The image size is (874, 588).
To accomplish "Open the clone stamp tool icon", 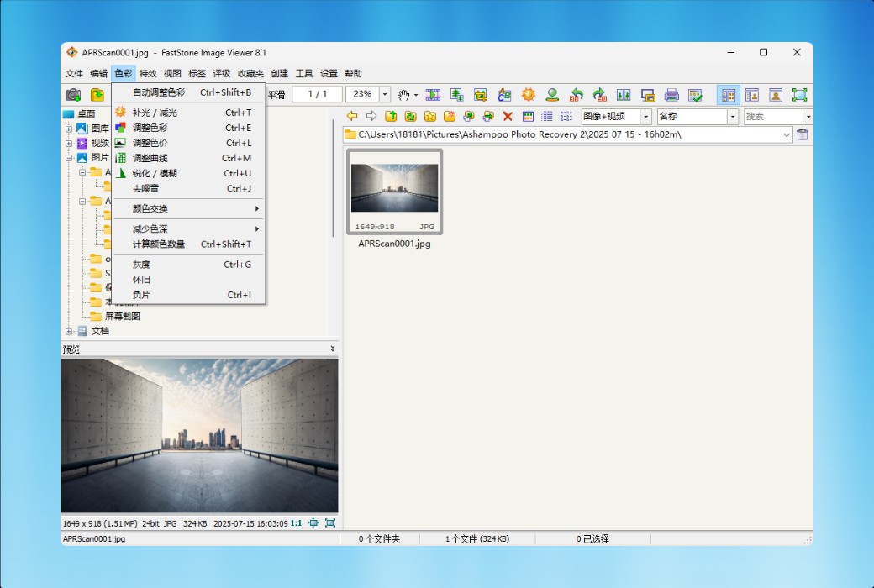I will click(552, 95).
